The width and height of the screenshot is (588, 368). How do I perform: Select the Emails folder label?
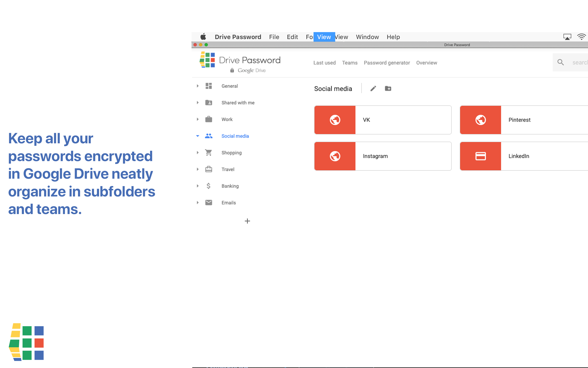coord(229,202)
